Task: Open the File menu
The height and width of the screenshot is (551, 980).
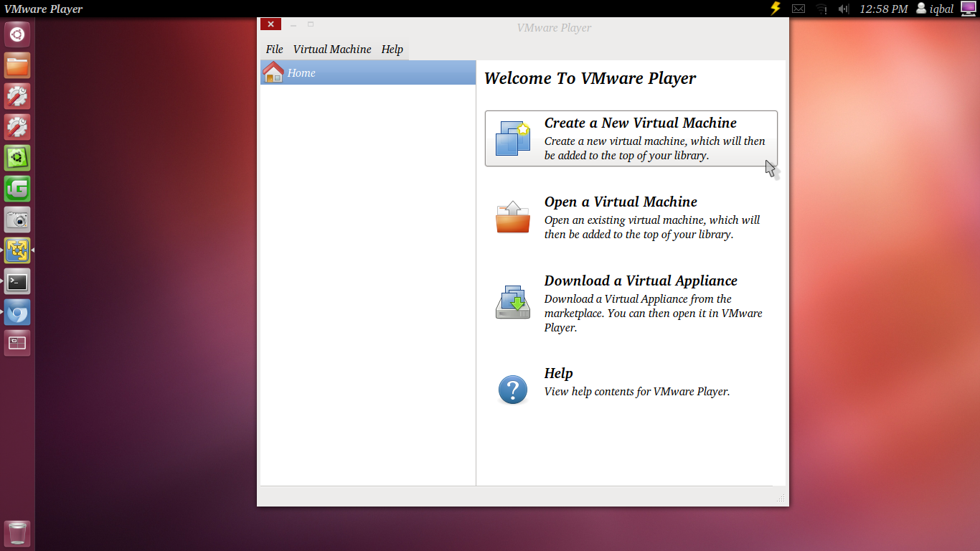Action: tap(274, 50)
